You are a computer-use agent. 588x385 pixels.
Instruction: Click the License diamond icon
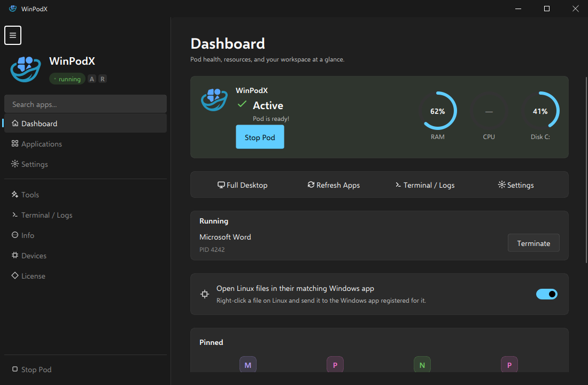click(15, 275)
